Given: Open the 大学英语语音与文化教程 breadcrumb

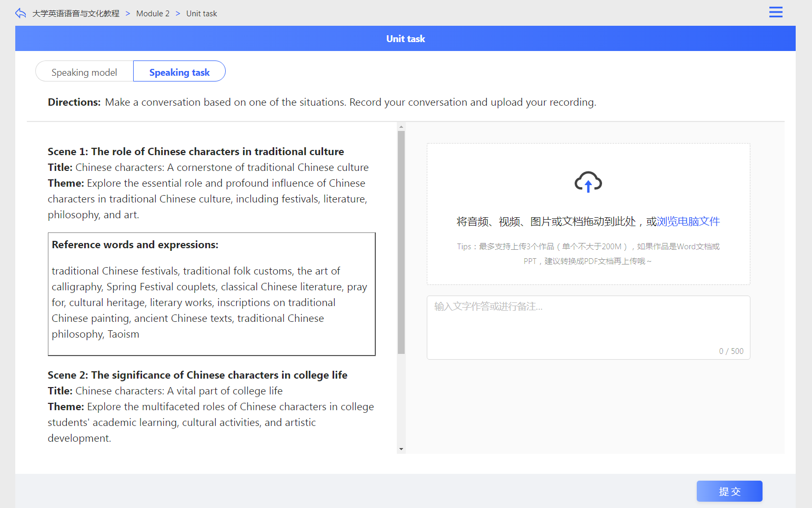Looking at the screenshot, I should (x=76, y=14).
